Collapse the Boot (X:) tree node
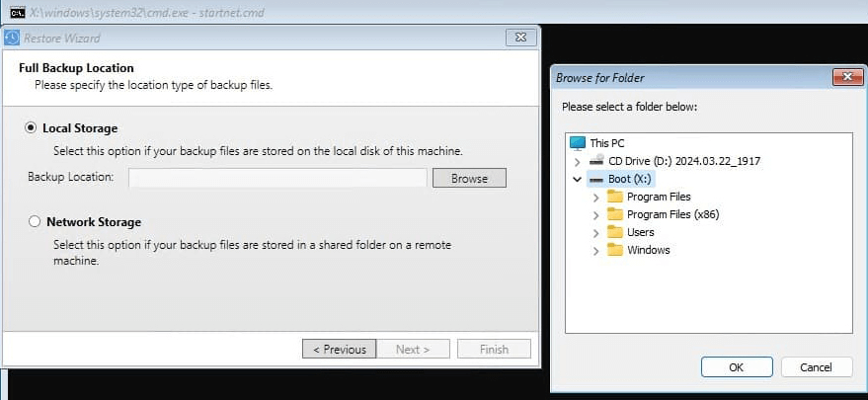The image size is (868, 400). (577, 179)
